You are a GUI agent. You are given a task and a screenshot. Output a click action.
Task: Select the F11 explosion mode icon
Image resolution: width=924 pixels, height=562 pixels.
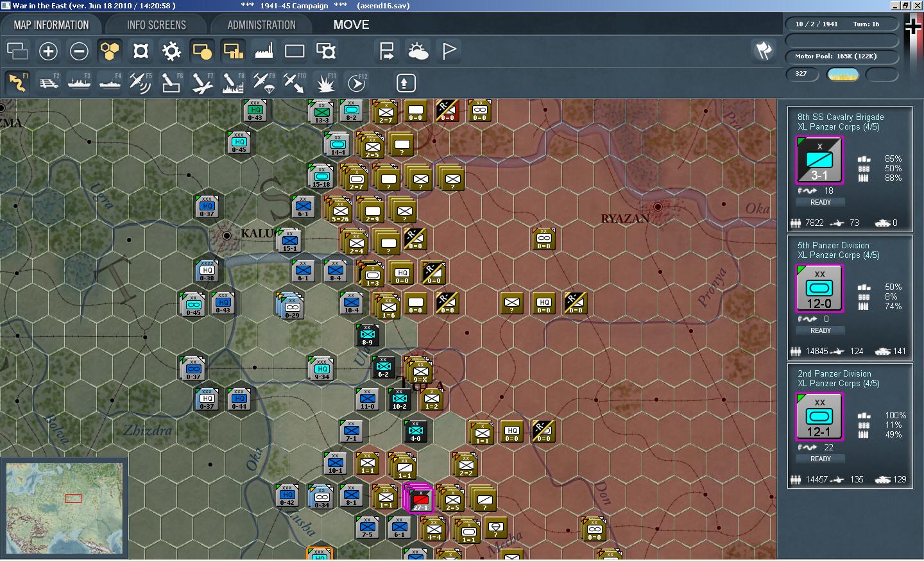pyautogui.click(x=326, y=83)
